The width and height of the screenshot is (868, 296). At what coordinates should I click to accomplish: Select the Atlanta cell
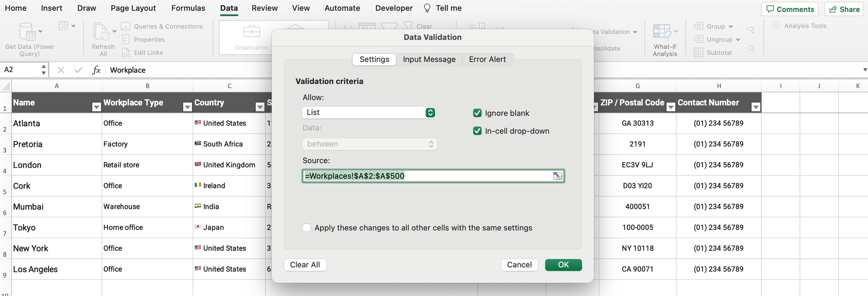[56, 123]
